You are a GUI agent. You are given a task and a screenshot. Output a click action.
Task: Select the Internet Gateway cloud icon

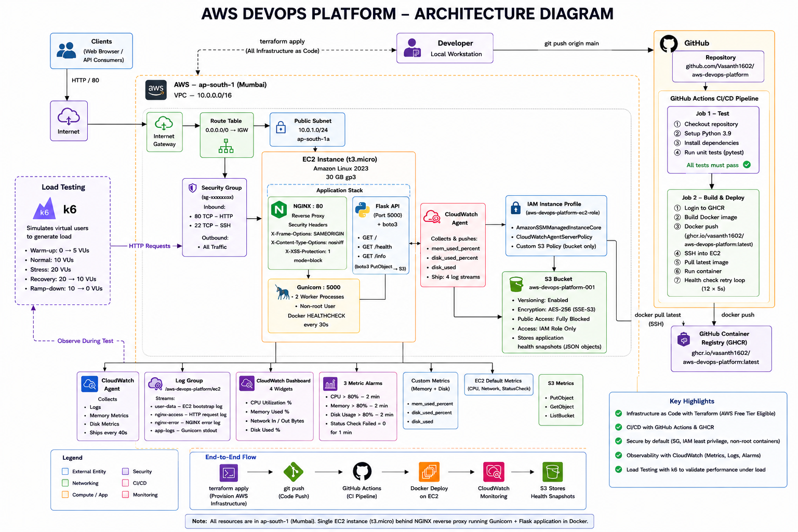click(x=164, y=124)
